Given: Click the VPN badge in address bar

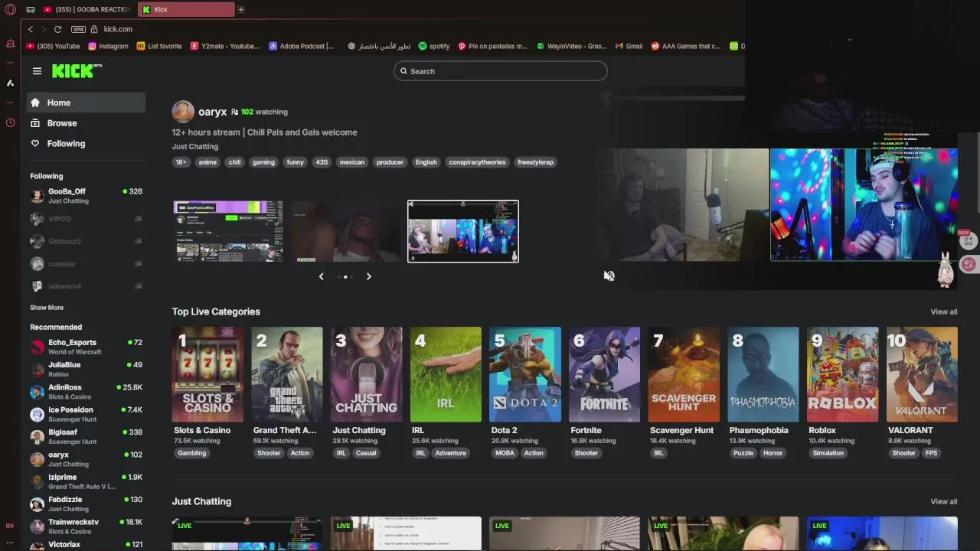Looking at the screenshot, I should click(x=78, y=29).
